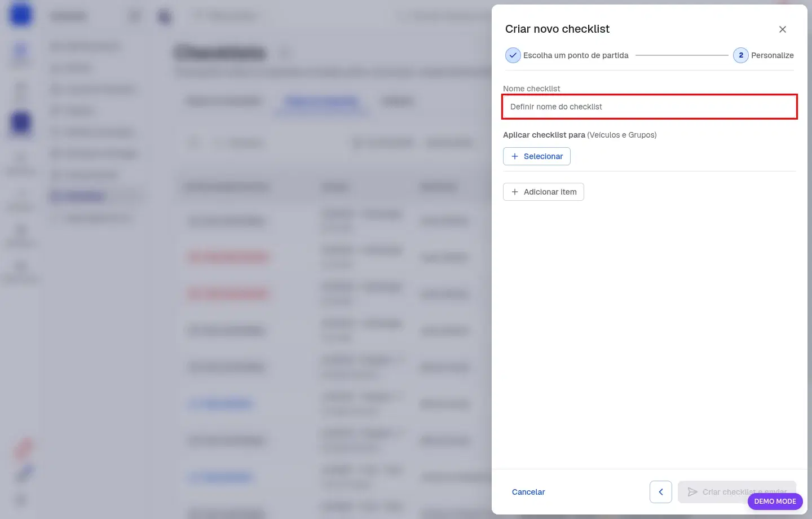
Task: Add an item with Adicionar item
Action: pos(544,192)
